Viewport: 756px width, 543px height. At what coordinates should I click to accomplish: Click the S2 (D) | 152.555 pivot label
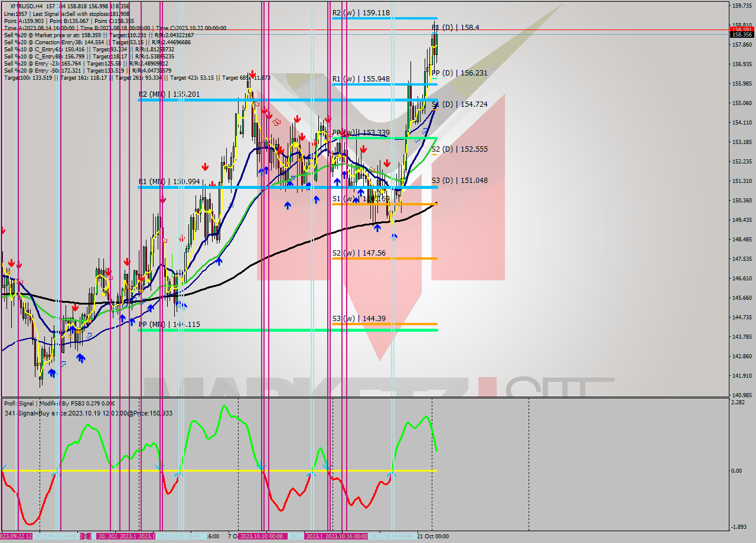pyautogui.click(x=460, y=149)
